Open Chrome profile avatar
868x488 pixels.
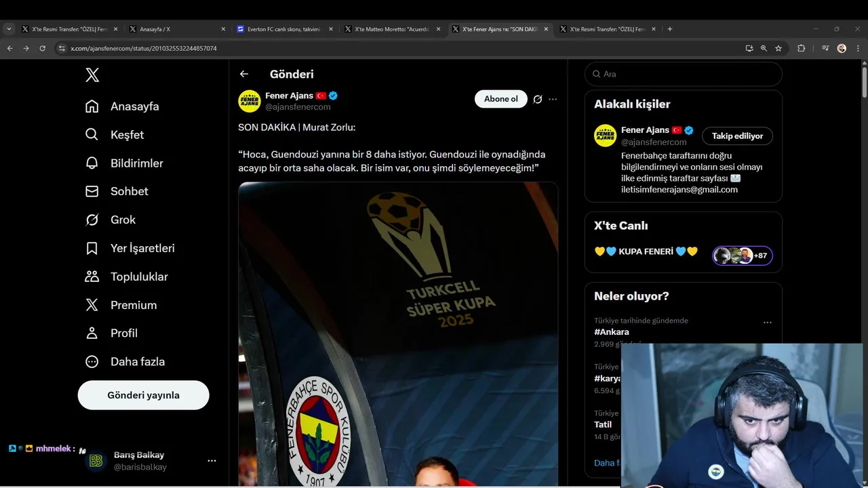pos(842,48)
